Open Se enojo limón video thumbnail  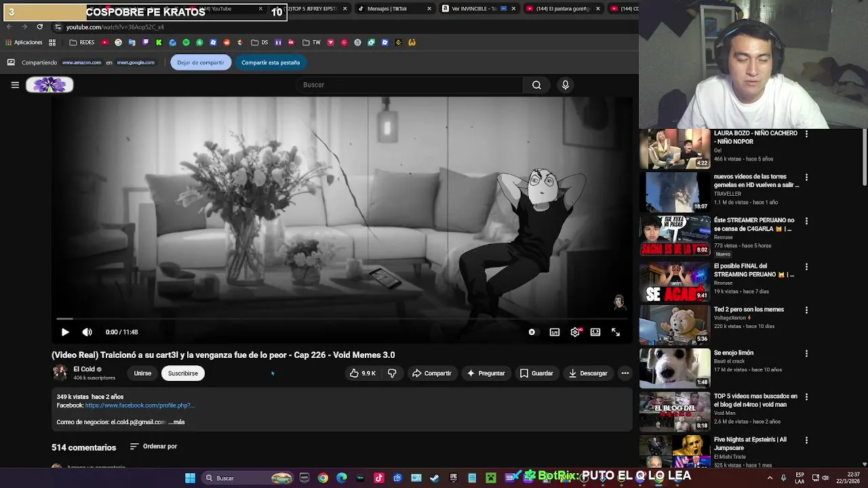[675, 367]
